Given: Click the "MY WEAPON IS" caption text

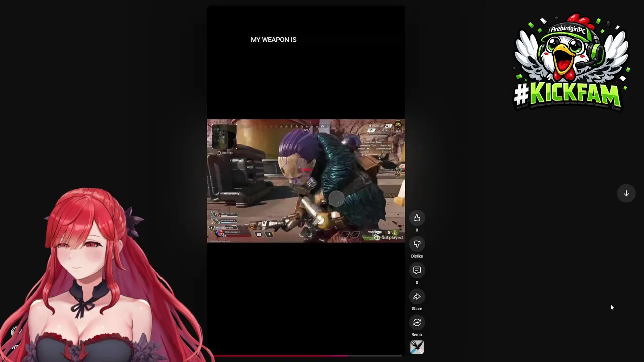Looking at the screenshot, I should [x=274, y=40].
